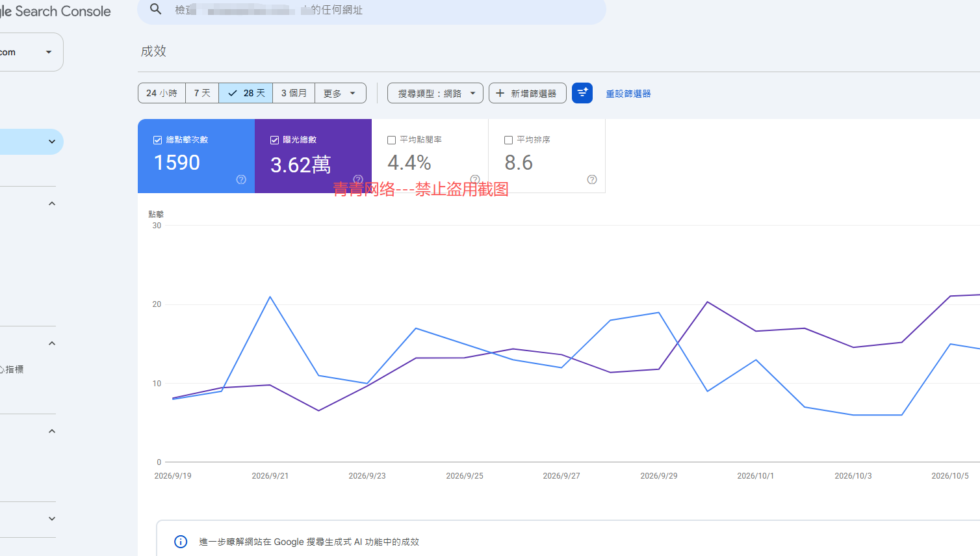Click the 新增篩選器 button
Viewport: 980px width, 556px height.
(528, 93)
